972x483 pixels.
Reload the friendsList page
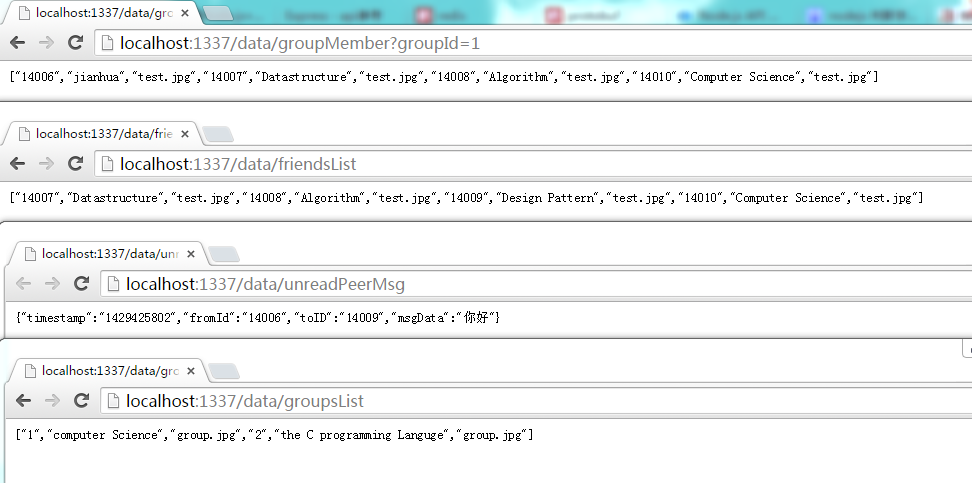click(75, 164)
